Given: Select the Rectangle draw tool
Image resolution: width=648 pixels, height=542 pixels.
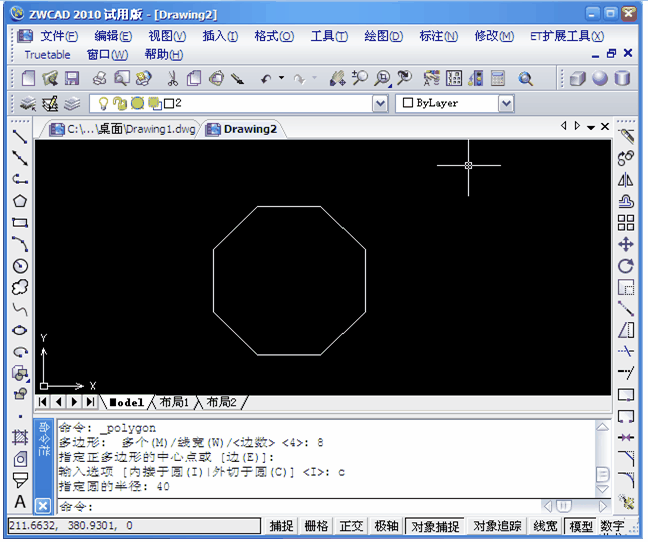Looking at the screenshot, I should 20,223.
